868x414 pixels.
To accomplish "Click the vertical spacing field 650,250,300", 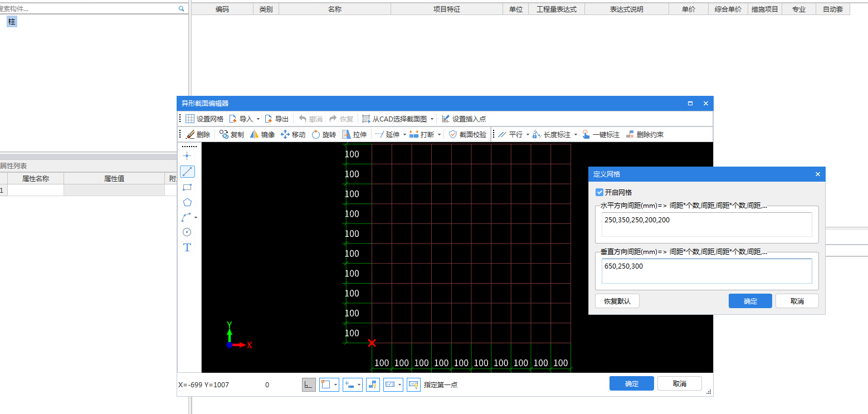I will pyautogui.click(x=706, y=271).
